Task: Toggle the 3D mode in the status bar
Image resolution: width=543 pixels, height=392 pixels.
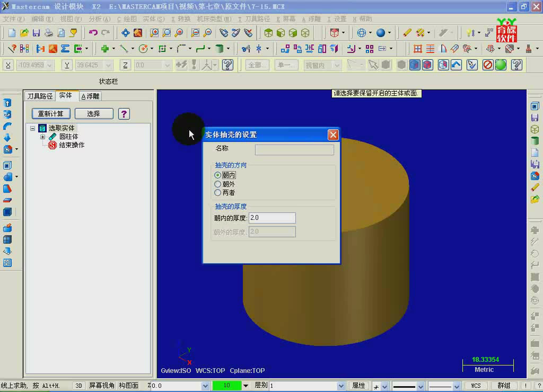Action: click(x=79, y=386)
